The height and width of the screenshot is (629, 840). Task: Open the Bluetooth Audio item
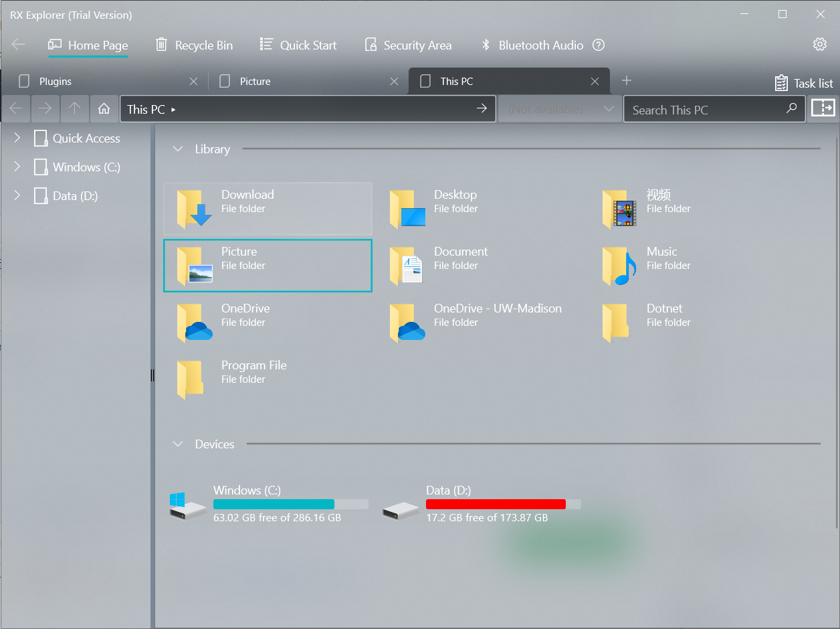point(533,45)
